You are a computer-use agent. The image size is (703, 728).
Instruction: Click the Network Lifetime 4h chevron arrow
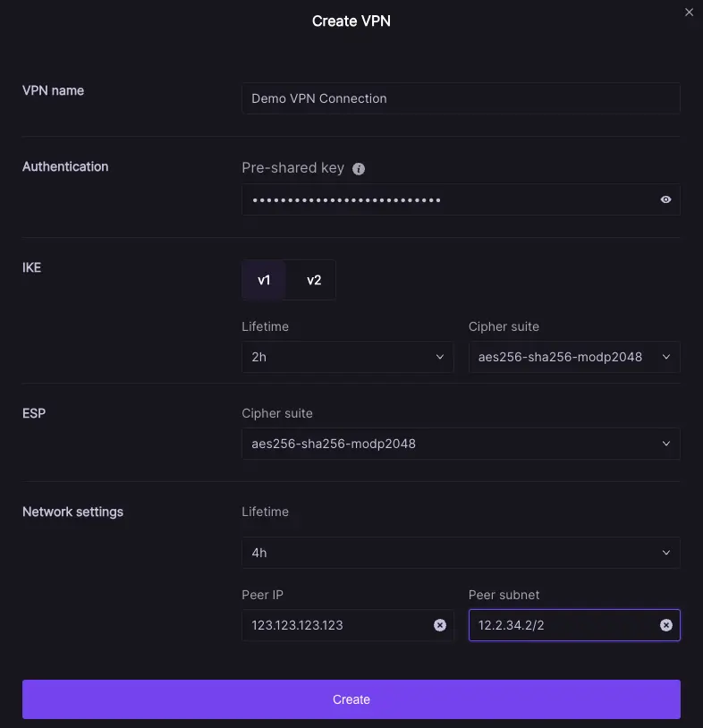tap(665, 553)
